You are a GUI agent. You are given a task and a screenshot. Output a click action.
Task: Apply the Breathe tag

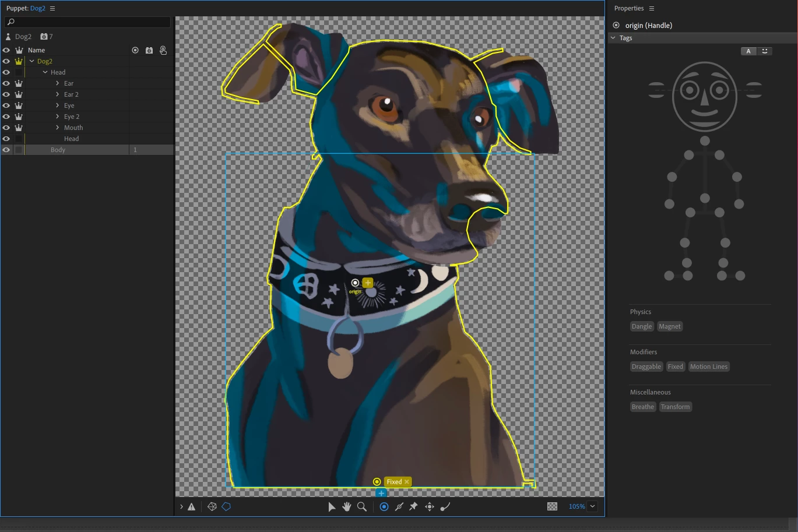pyautogui.click(x=643, y=407)
